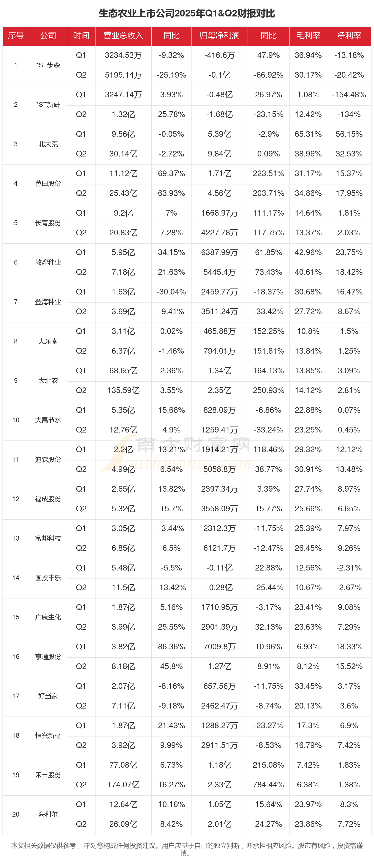The width and height of the screenshot is (374, 868).
Task: Click the 序号 column header
Action: coord(16,36)
